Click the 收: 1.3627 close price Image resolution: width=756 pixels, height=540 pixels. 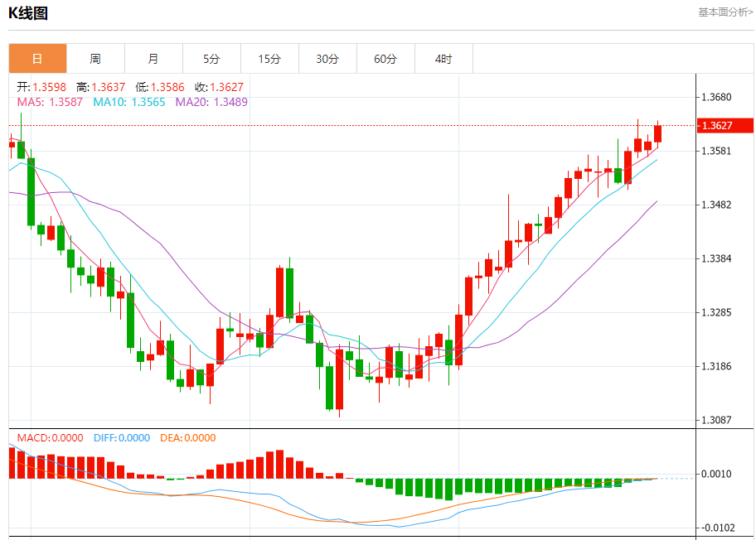[x=219, y=87]
